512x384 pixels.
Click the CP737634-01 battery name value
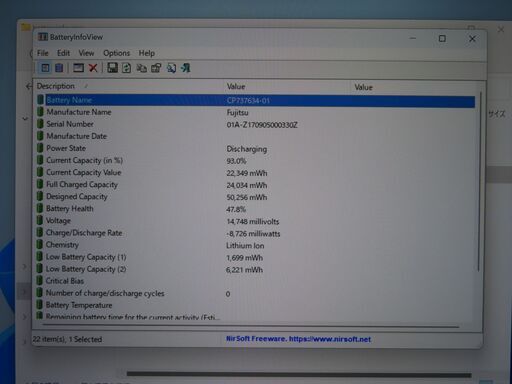coord(248,100)
